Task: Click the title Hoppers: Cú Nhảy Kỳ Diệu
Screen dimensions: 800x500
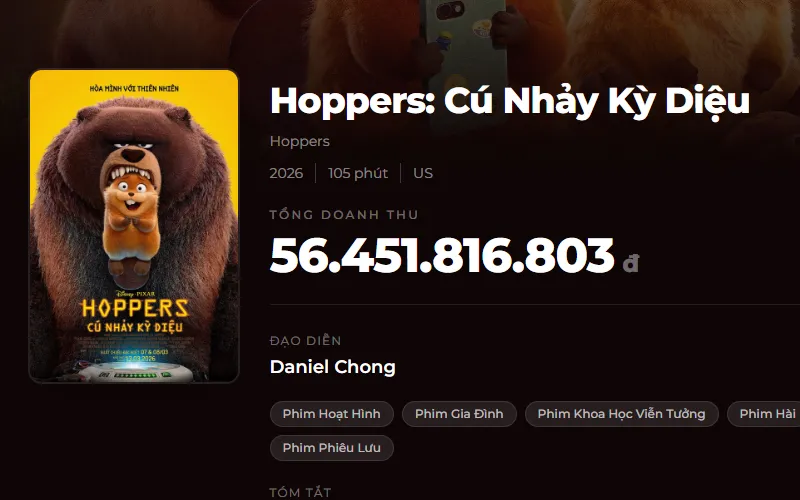Action: point(510,101)
